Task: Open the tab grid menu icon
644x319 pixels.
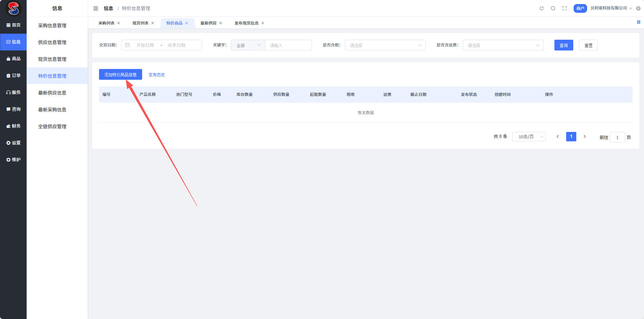Action: [638, 22]
